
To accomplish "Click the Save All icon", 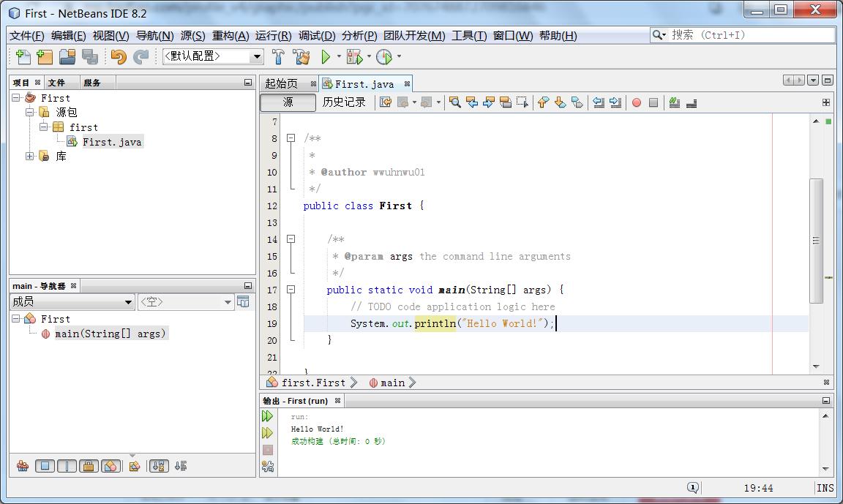I will pos(88,56).
